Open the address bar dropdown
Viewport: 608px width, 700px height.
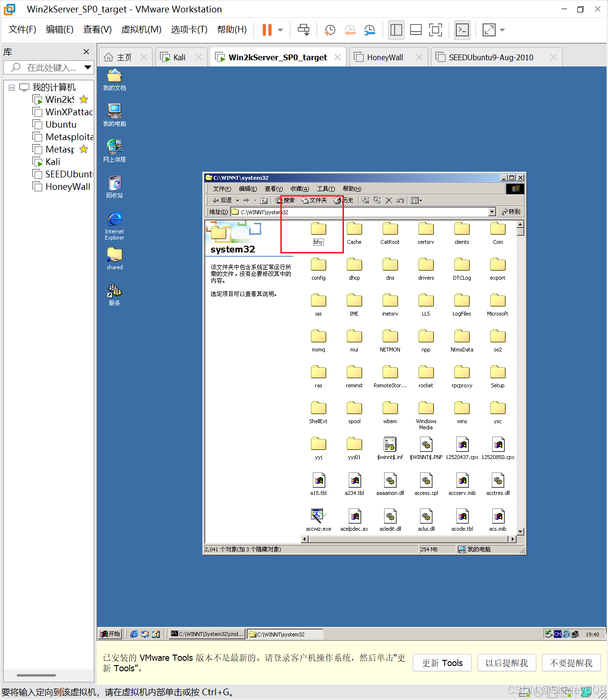[x=492, y=212]
